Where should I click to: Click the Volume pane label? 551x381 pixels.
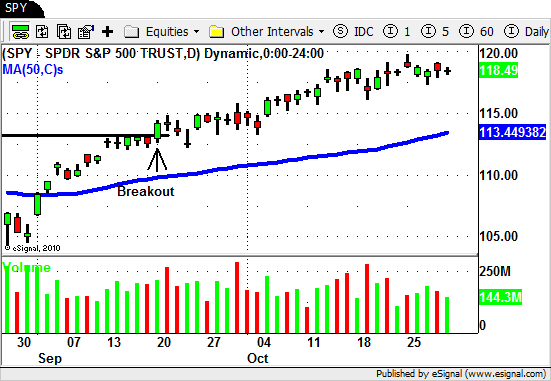(x=27, y=267)
